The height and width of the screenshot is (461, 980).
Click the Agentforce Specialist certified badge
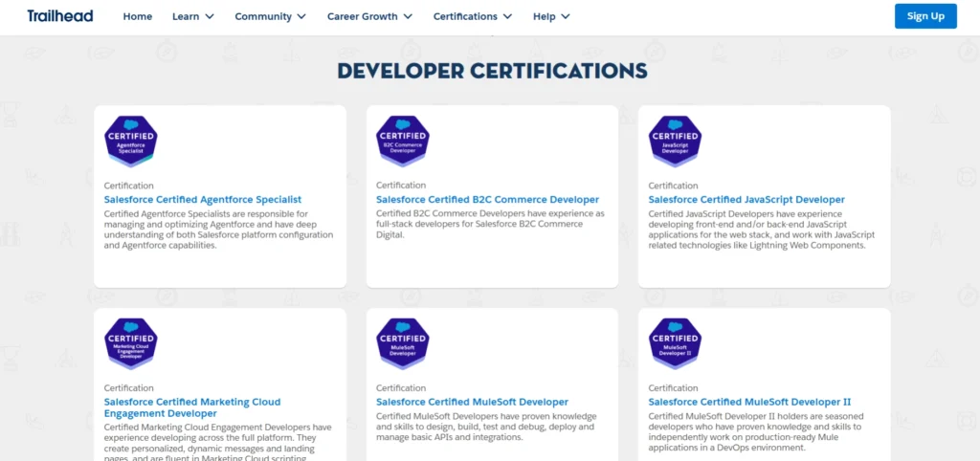pyautogui.click(x=130, y=142)
